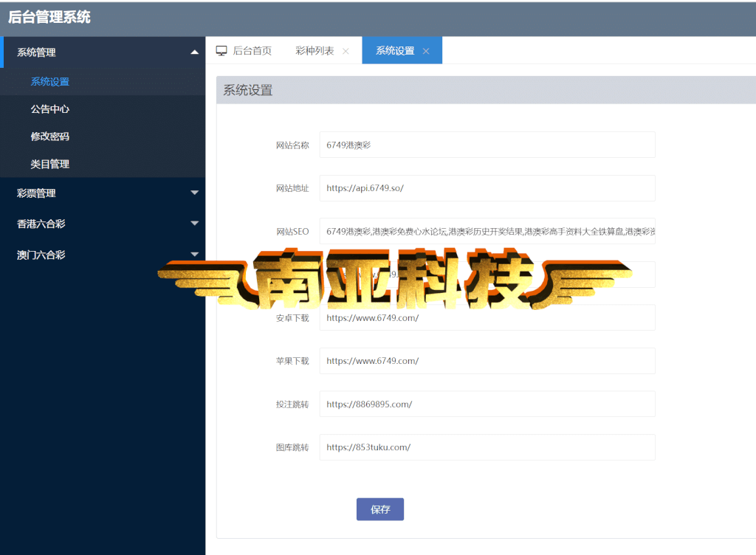Open 公告中心 in the sidebar
Screen dimensions: 756x555
pos(50,109)
